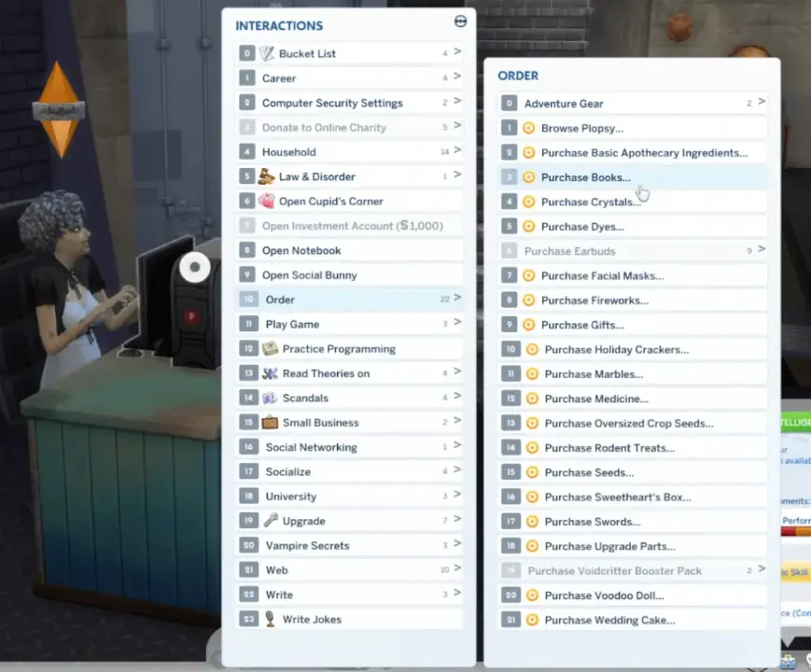This screenshot has width=811, height=672.
Task: Expand the Purchase Earbuds submenu arrow
Action: coord(762,249)
